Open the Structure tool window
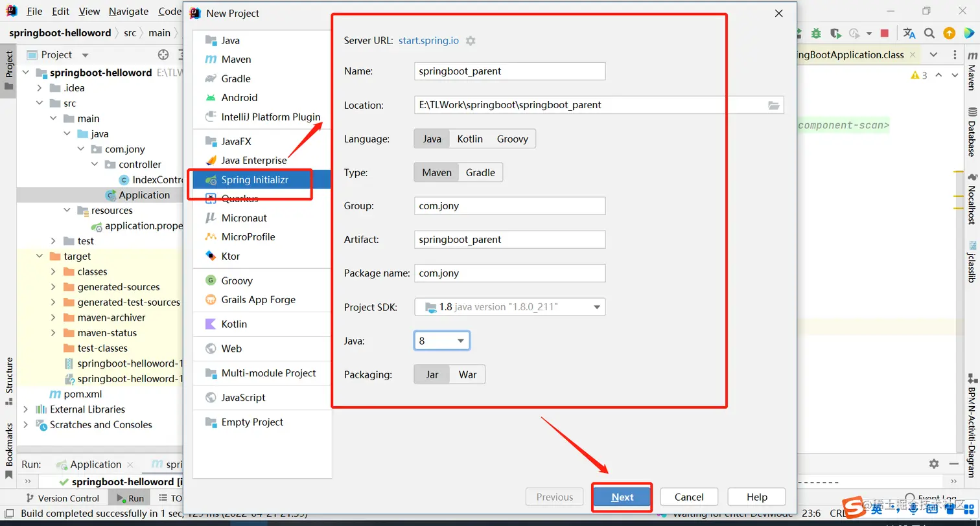 [x=9, y=380]
